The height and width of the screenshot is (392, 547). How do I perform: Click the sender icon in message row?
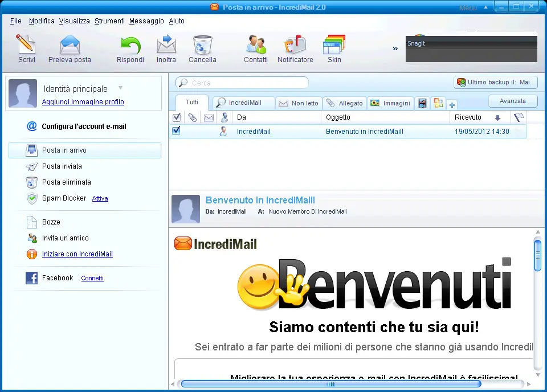(223, 132)
